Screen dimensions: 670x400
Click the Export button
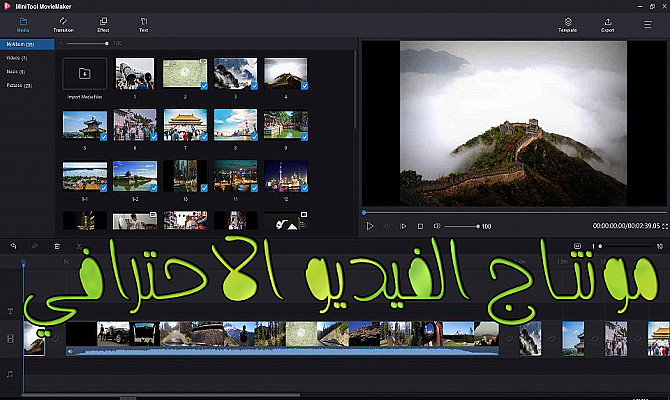click(x=608, y=25)
